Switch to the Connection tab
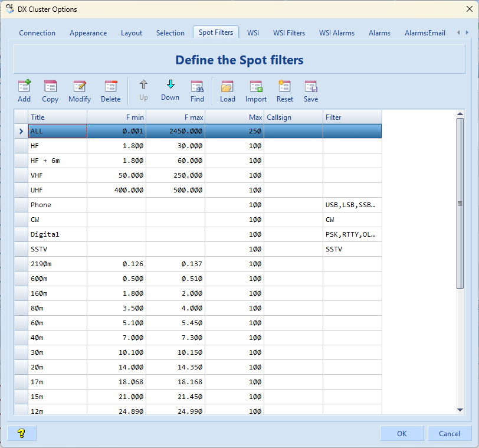The width and height of the screenshot is (479, 448). coord(37,33)
